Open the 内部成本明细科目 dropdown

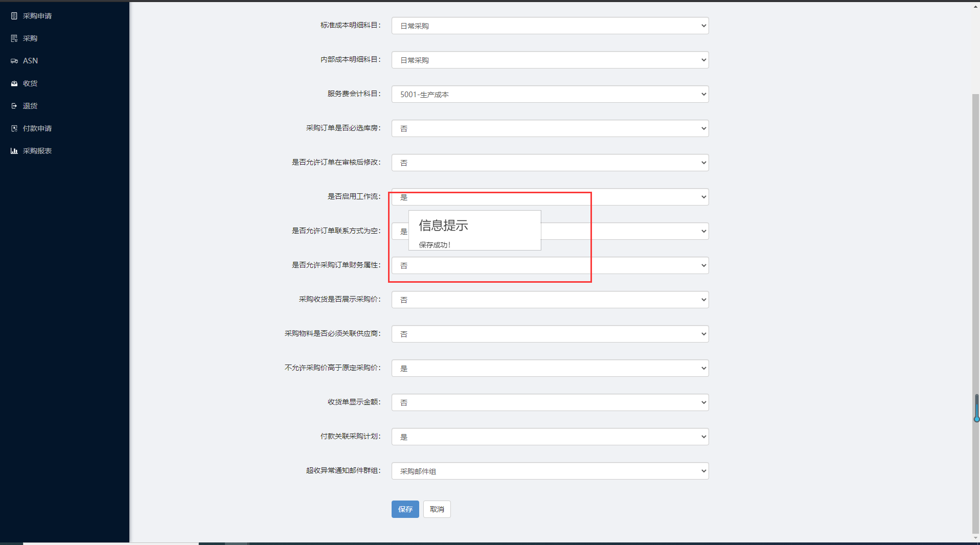point(550,60)
